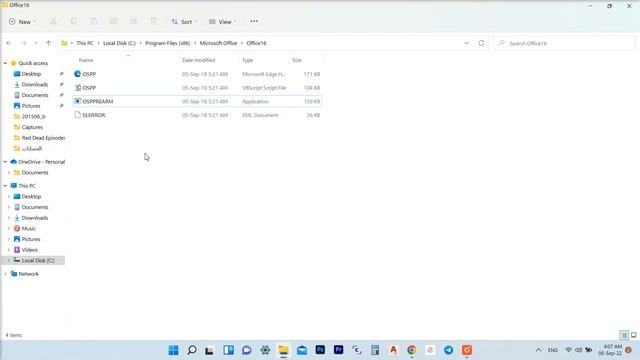Click Microsoft Office in breadcrumb
The image size is (640, 360).
218,43
